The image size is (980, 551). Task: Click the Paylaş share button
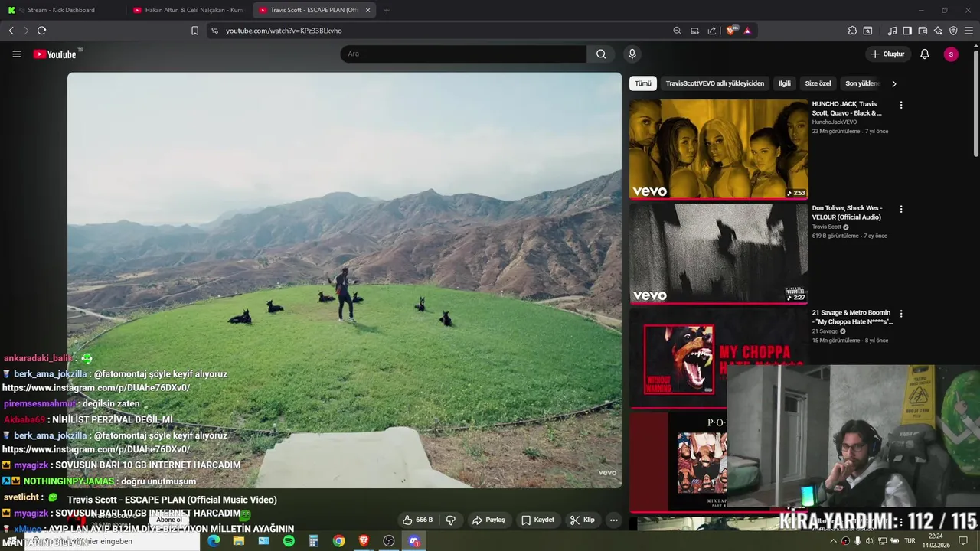point(488,520)
